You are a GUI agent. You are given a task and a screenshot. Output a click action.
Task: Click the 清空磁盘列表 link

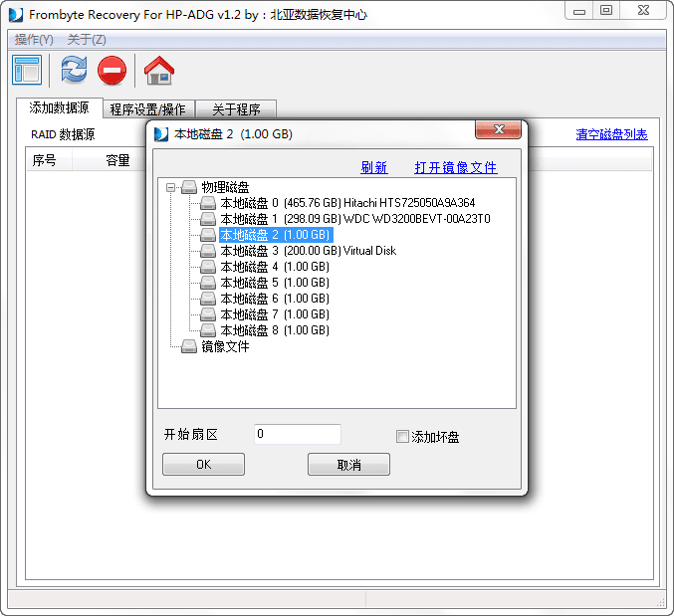[611, 134]
